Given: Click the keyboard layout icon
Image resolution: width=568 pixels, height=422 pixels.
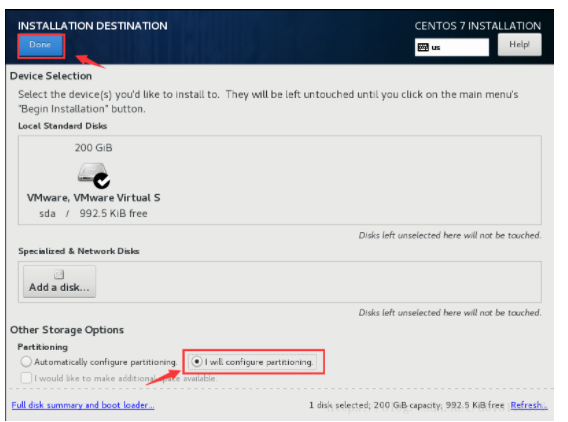Looking at the screenshot, I should point(423,47).
